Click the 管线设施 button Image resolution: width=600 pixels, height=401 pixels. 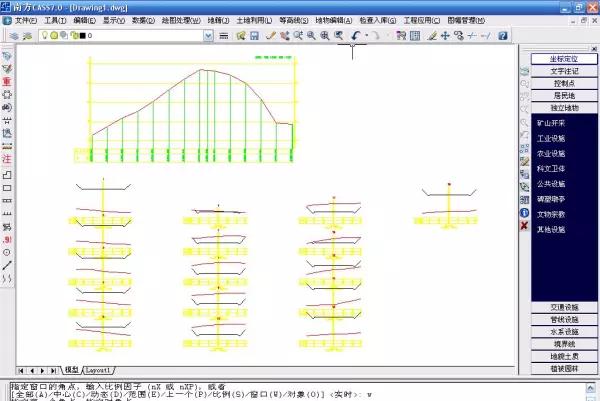click(x=564, y=319)
